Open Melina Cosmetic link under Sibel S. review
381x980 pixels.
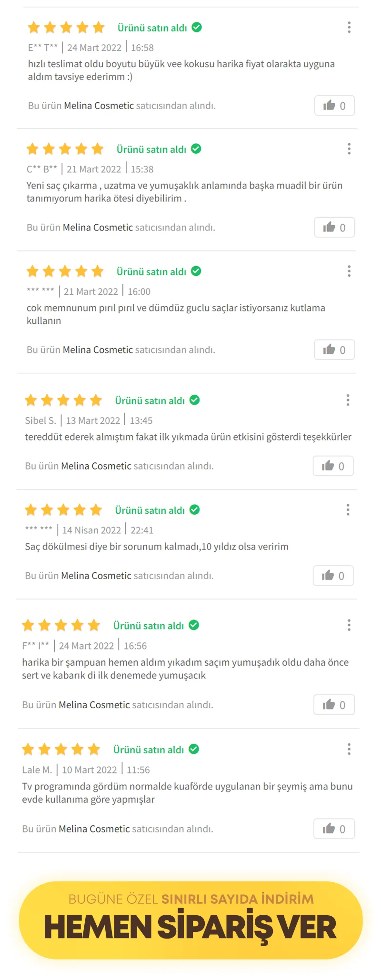click(96, 466)
